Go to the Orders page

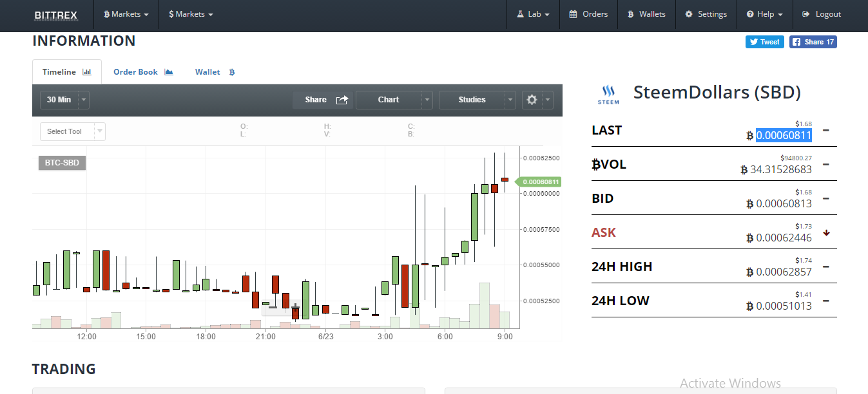point(588,14)
